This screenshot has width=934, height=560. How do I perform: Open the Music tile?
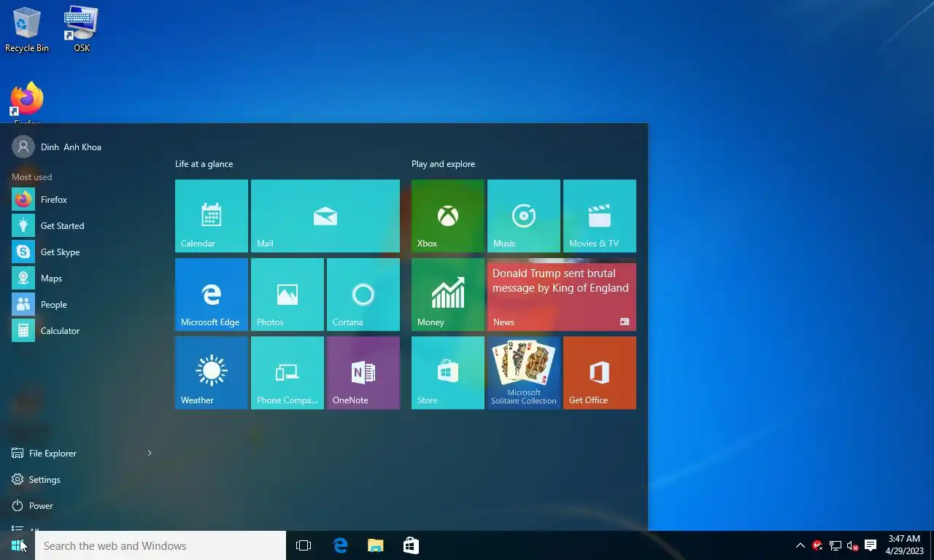click(x=524, y=216)
